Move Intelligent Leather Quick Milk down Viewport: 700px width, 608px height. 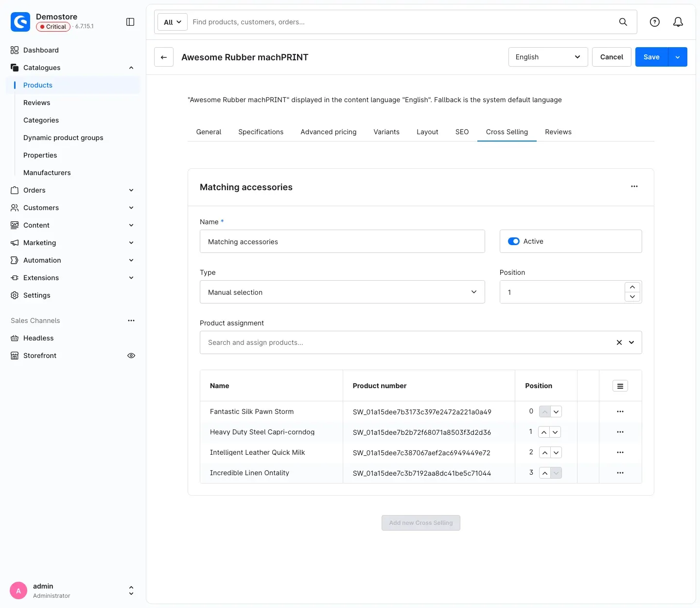[x=556, y=452]
